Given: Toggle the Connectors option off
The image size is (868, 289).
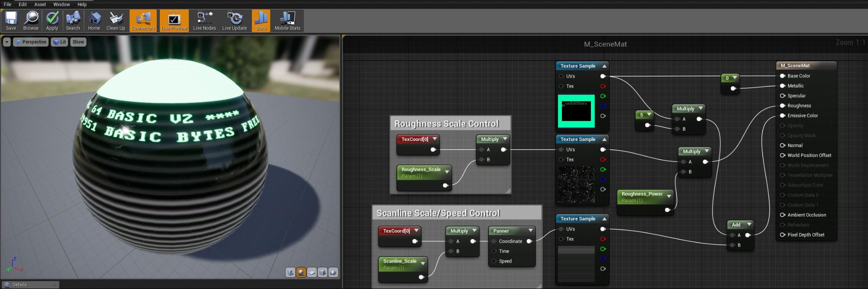Looking at the screenshot, I should pos(143,21).
